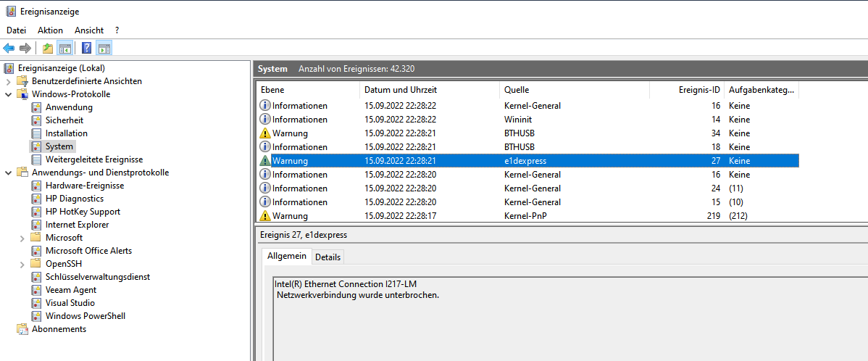This screenshot has height=361, width=868.
Task: Click the Up one level folder icon
Action: [x=48, y=48]
